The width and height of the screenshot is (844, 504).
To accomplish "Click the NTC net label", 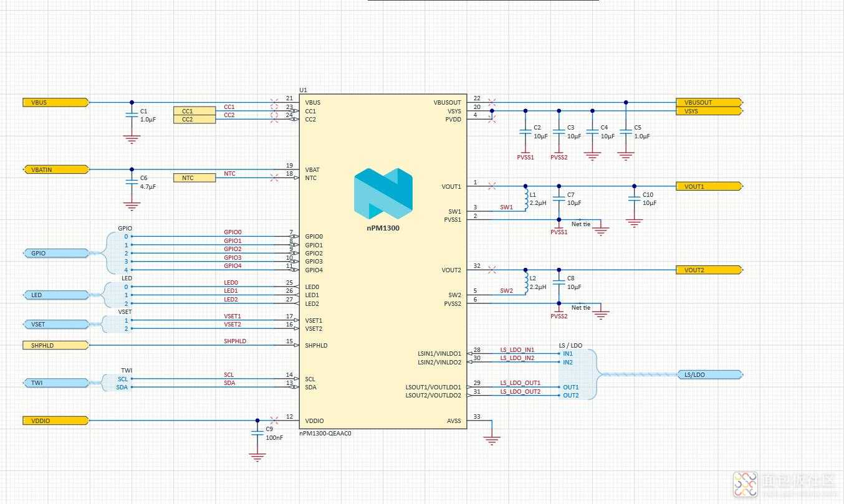I will [229, 174].
